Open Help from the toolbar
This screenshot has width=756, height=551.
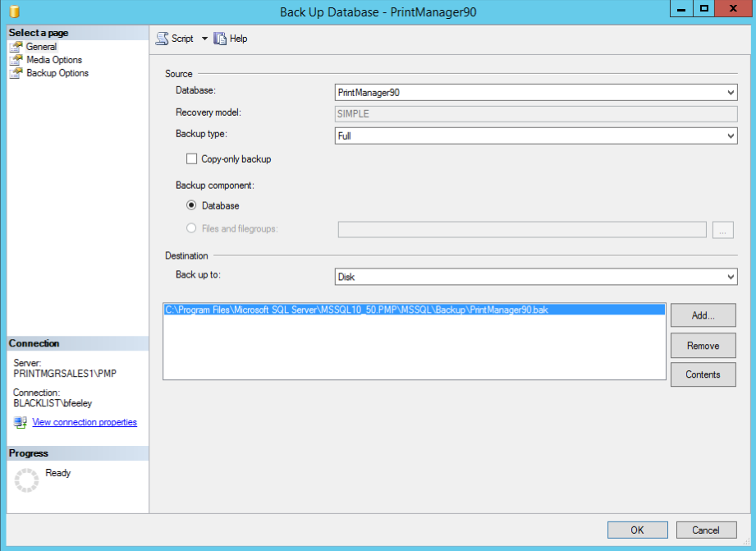(x=238, y=39)
